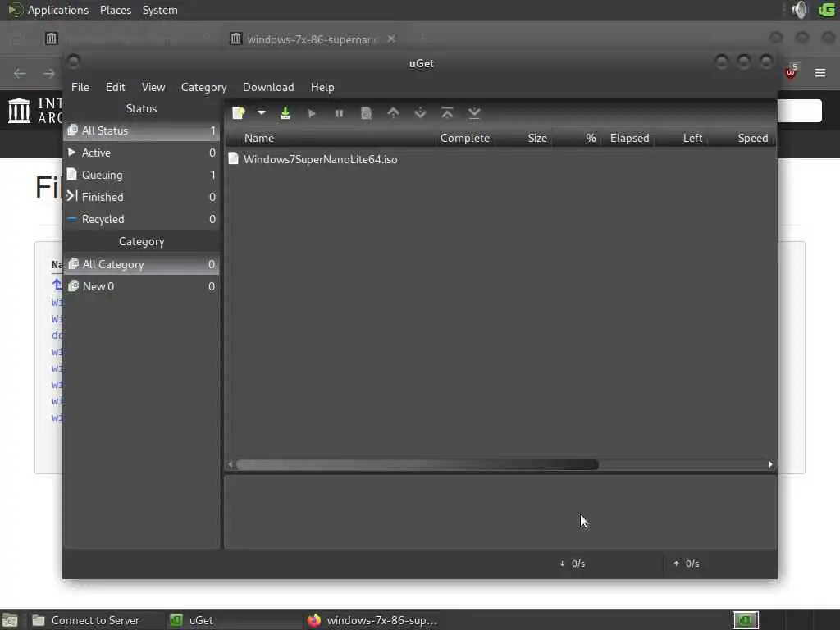
Task: Open the File menu
Action: (x=80, y=87)
